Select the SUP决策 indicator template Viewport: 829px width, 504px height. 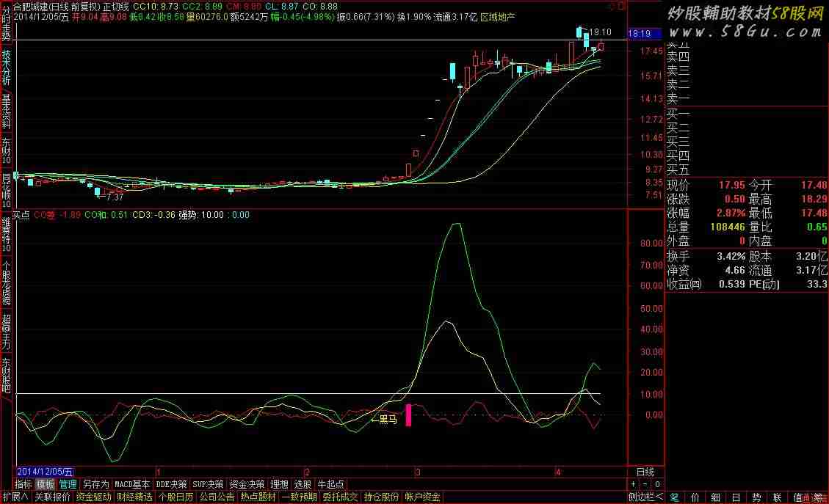pos(208,484)
